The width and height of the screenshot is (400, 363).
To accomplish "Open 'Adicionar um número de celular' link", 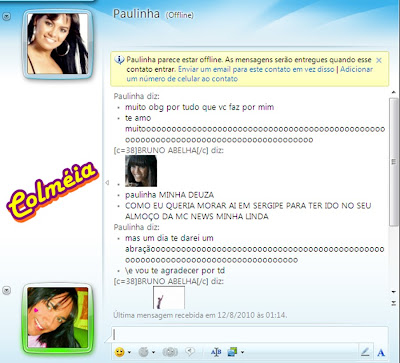I will [249, 74].
